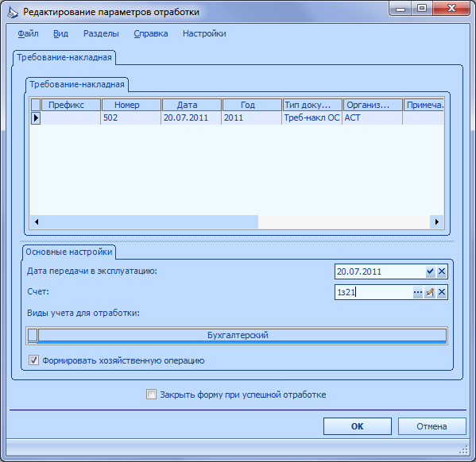Clear the commissioning date field
The image size is (476, 462).
[442, 271]
